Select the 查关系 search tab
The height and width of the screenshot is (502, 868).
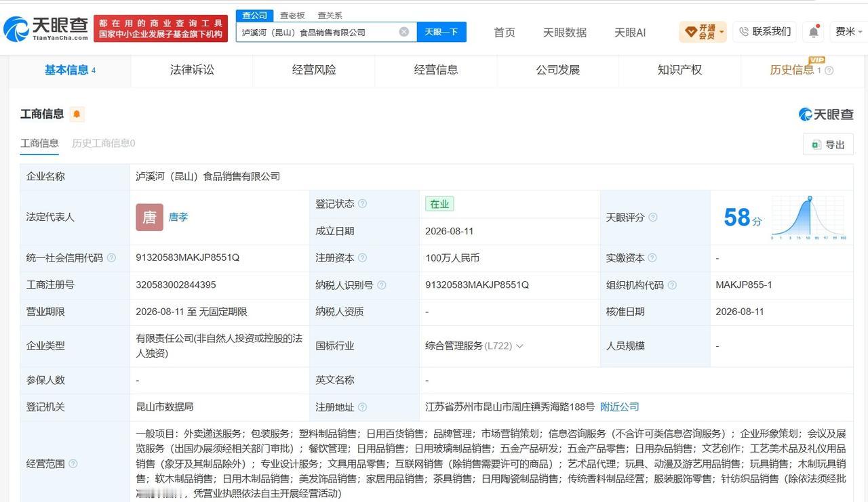click(x=330, y=15)
